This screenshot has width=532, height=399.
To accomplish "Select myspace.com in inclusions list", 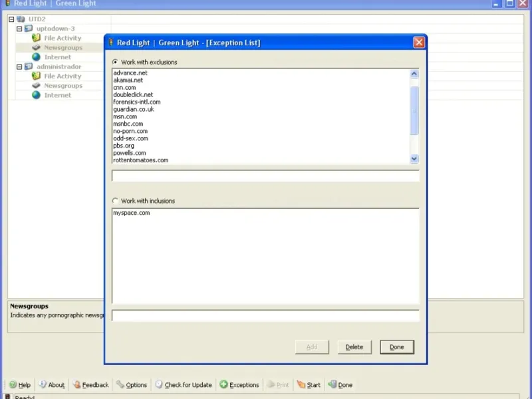I will tap(131, 213).
